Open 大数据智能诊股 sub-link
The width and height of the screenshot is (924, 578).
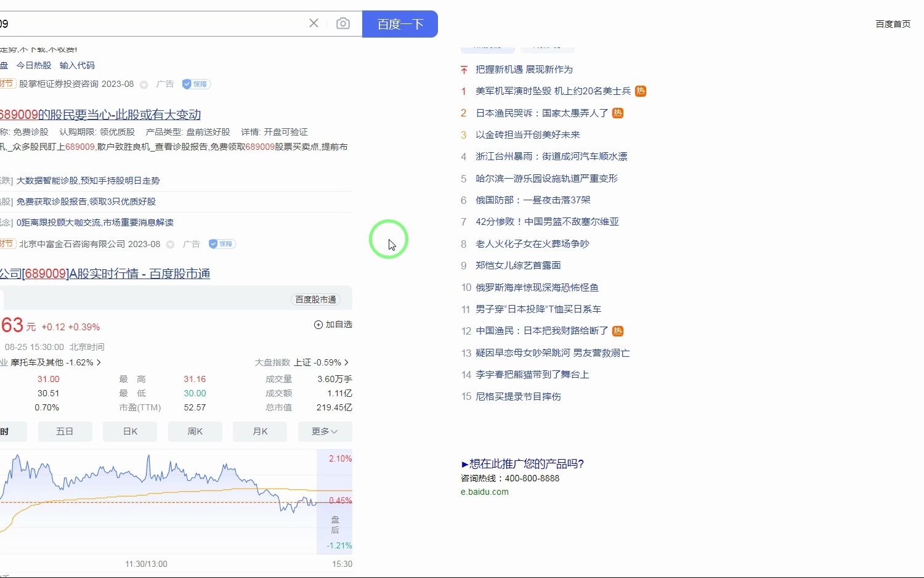tap(88, 181)
